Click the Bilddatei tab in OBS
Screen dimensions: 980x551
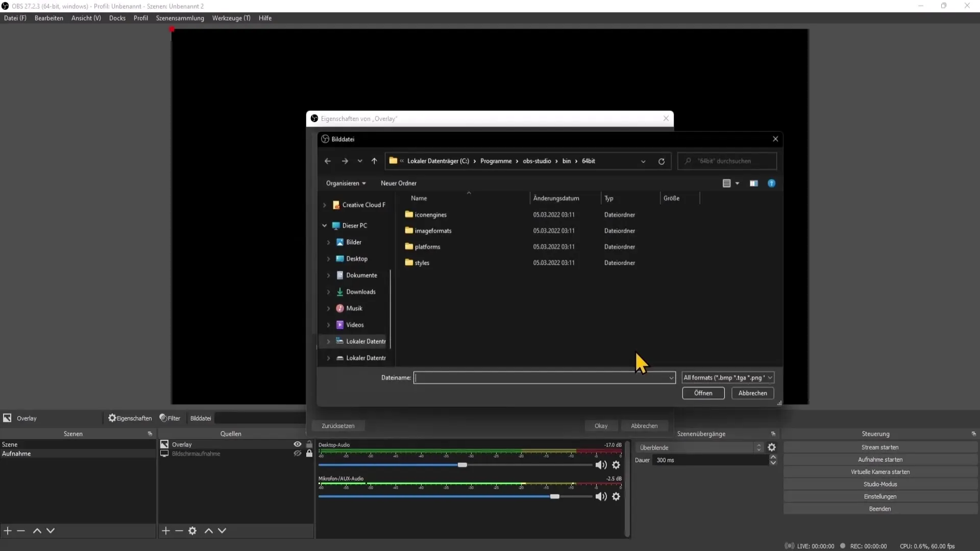tap(201, 418)
